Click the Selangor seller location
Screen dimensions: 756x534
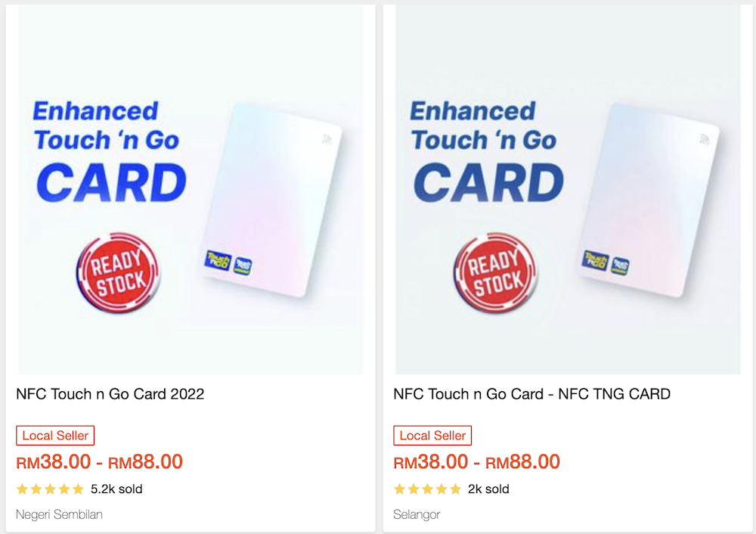pyautogui.click(x=417, y=514)
